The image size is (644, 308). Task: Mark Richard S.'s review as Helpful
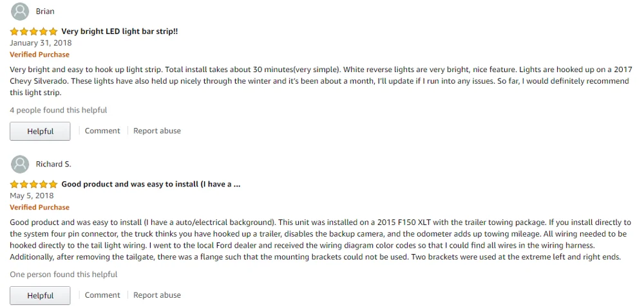tap(40, 296)
